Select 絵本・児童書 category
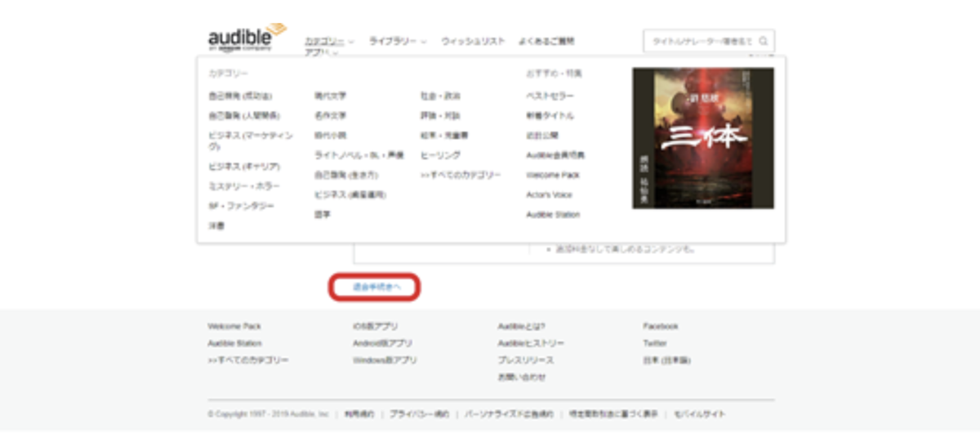This screenshot has height=442, width=980. pos(444,135)
